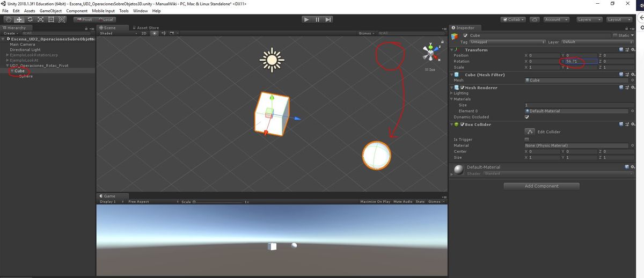Open the Layer Default dropdown

click(x=597, y=42)
